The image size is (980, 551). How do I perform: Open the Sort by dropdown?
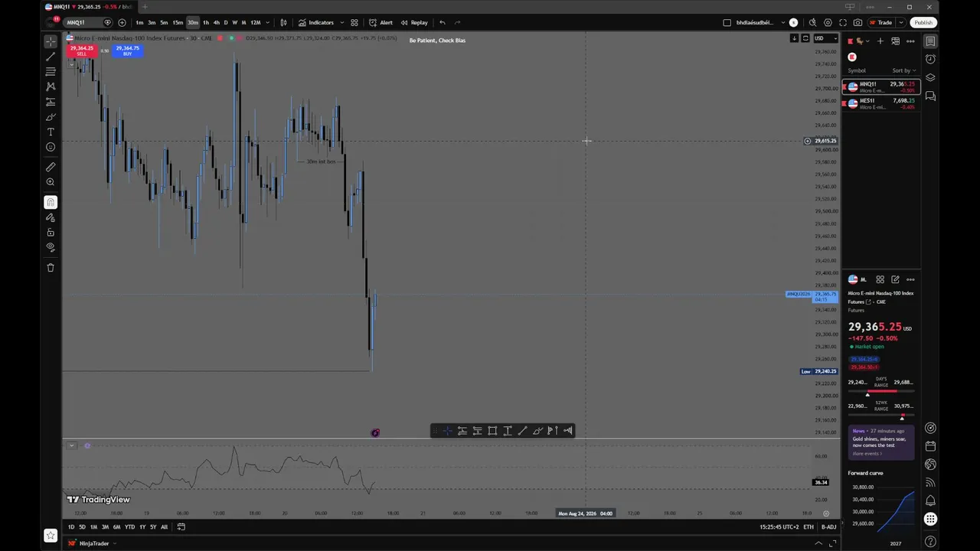[903, 70]
